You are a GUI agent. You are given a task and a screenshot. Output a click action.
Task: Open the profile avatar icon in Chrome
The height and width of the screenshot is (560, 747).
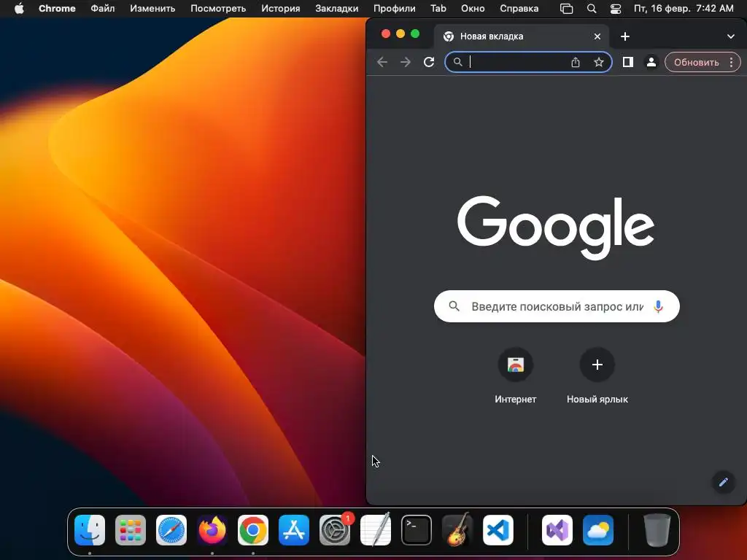pos(651,63)
